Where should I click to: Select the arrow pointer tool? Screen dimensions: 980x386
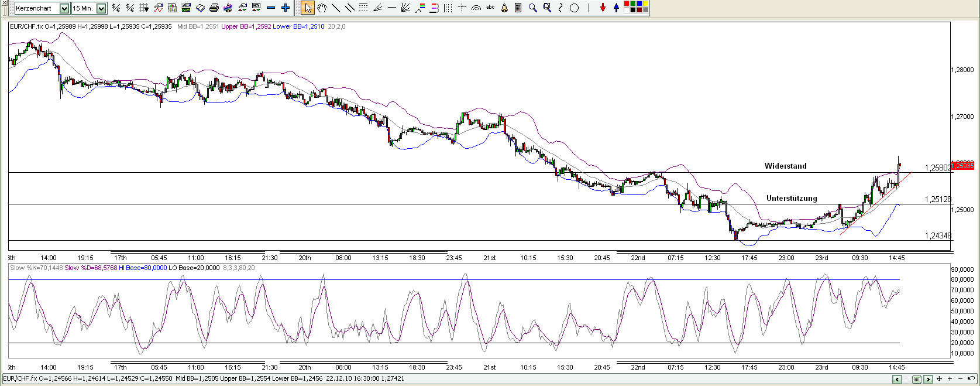pos(308,8)
